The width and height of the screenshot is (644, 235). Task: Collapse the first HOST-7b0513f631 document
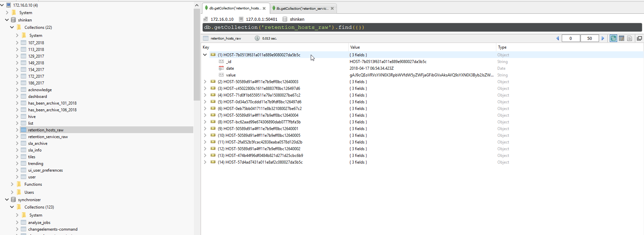205,55
